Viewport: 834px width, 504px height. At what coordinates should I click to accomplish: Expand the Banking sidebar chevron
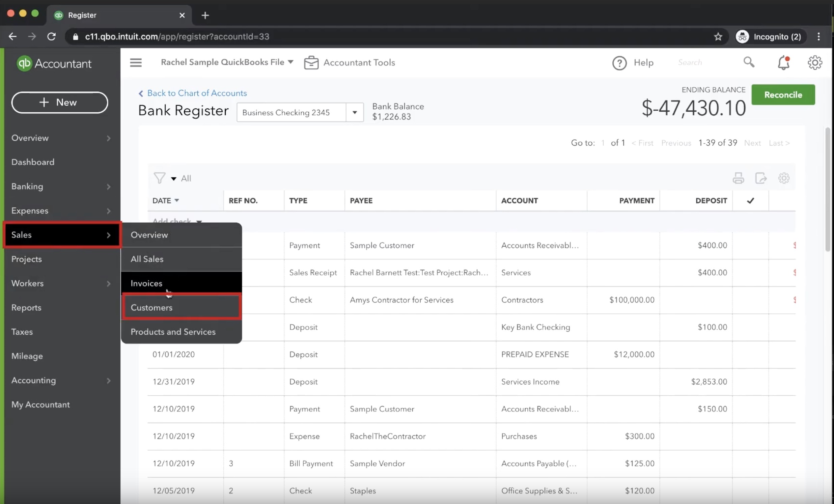(109, 187)
